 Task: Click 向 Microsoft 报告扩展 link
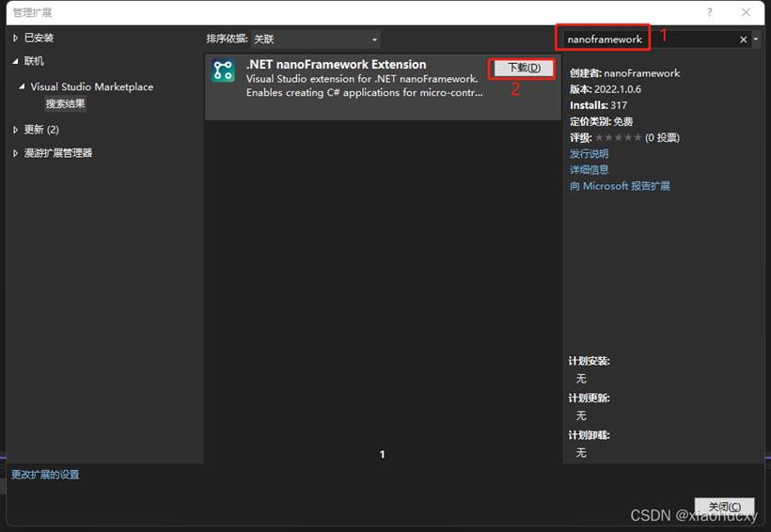620,186
